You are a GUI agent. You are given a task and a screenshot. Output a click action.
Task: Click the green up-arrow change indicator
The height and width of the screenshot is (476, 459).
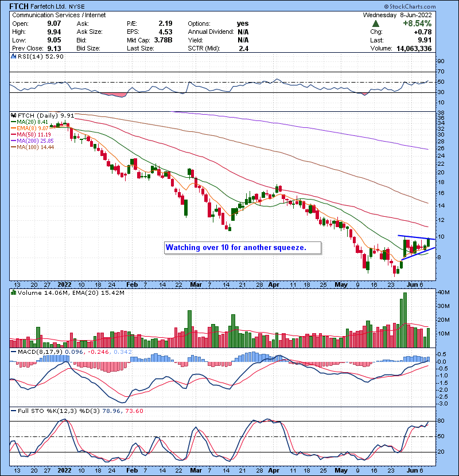[375, 24]
